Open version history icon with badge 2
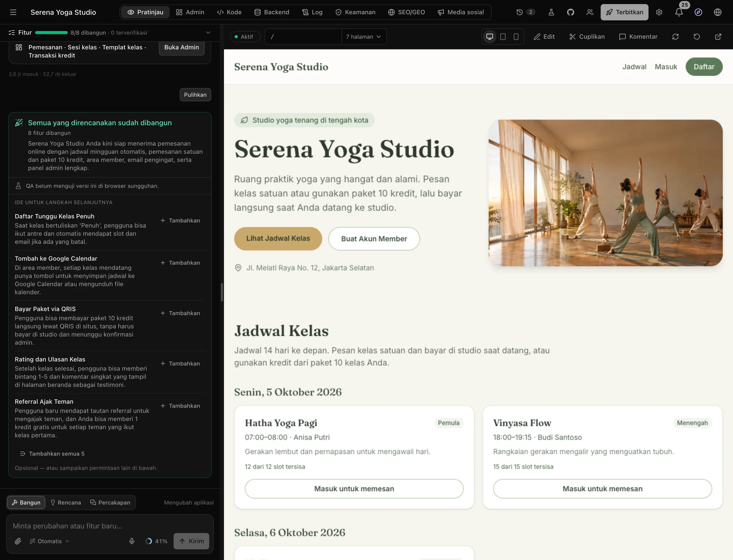This screenshot has width=733, height=560. [x=525, y=12]
